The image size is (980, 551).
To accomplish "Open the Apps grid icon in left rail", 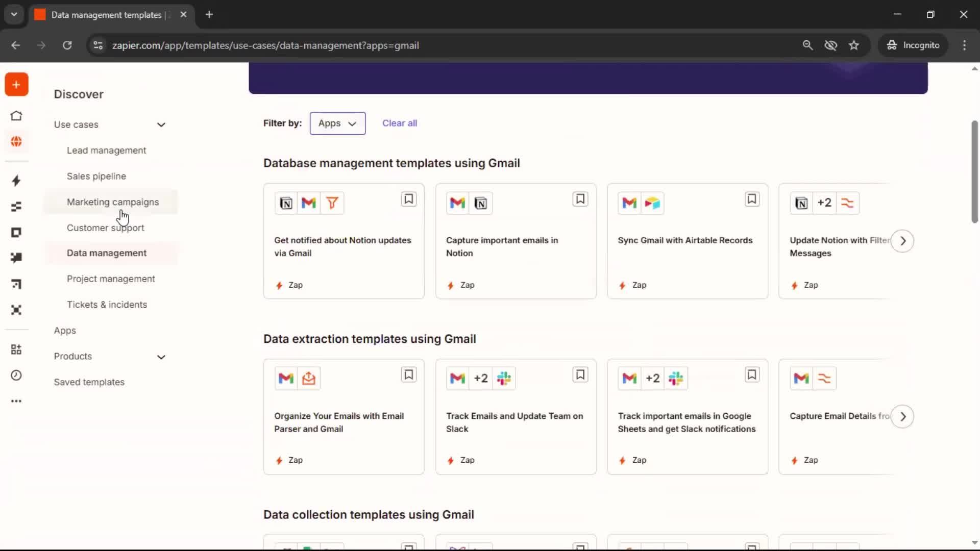I will pos(16,349).
